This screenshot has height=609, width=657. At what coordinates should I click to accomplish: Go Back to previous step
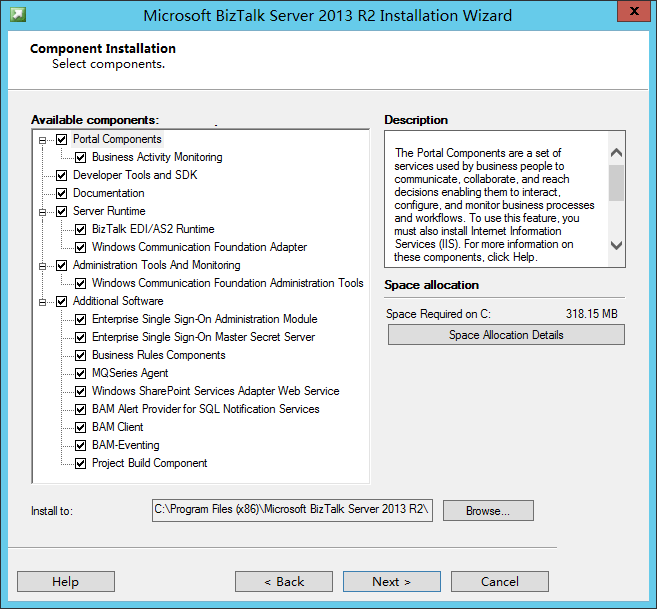284,582
